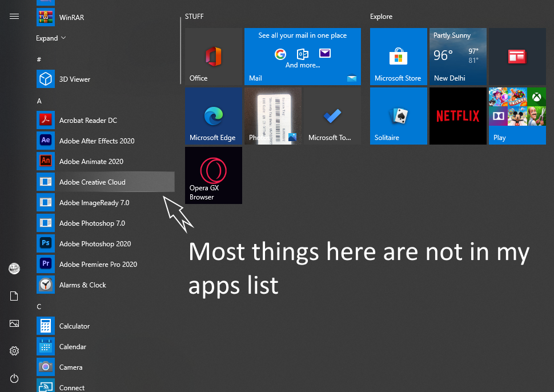554x392 pixels.
Task: Open Settings gear in sidebar
Action: pyautogui.click(x=14, y=351)
